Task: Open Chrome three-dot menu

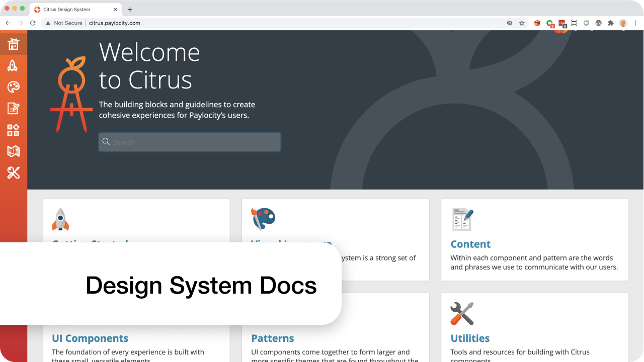Action: [635, 23]
